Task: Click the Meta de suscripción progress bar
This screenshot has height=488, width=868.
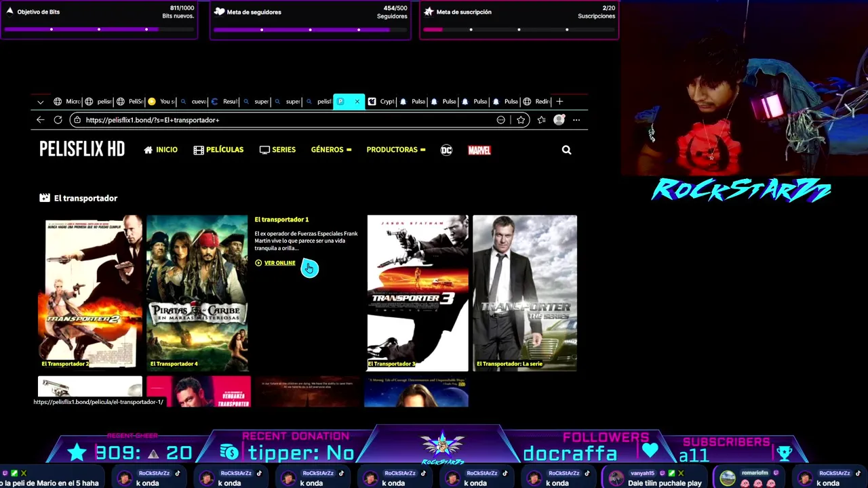Action: click(519, 29)
